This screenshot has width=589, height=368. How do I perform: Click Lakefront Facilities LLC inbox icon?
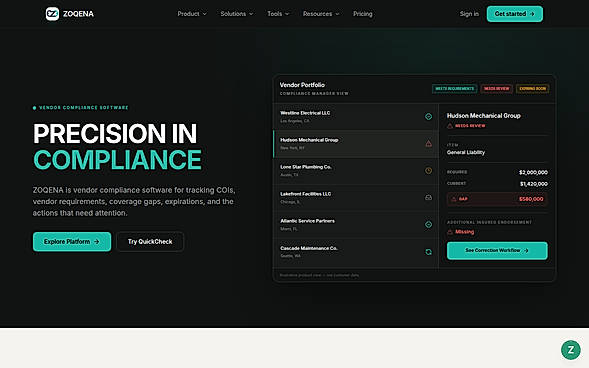click(428, 198)
